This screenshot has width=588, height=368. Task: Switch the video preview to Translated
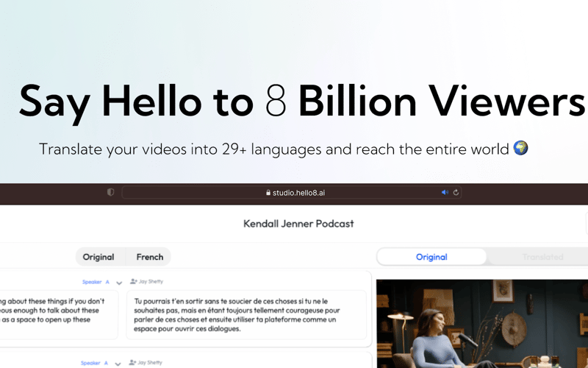[542, 257]
